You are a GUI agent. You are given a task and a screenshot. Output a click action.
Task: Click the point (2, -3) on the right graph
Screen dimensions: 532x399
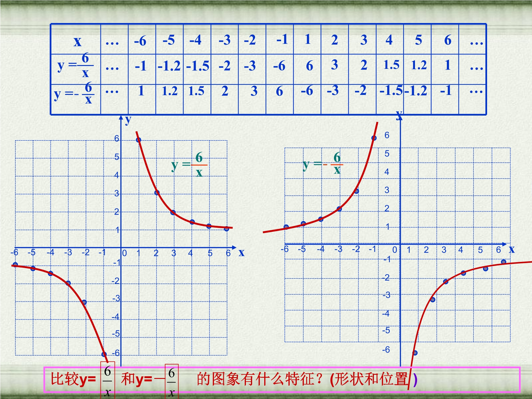pyautogui.click(x=433, y=300)
